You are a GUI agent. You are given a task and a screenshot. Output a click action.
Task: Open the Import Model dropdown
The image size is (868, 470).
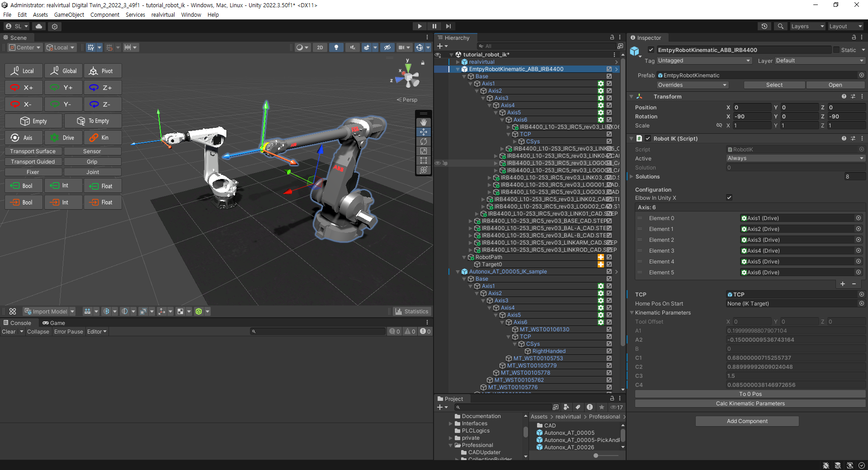click(x=49, y=311)
